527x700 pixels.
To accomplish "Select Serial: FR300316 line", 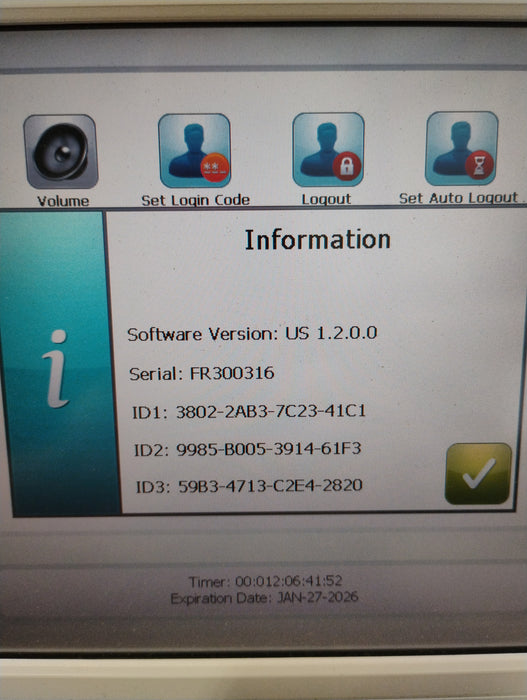I will [201, 373].
